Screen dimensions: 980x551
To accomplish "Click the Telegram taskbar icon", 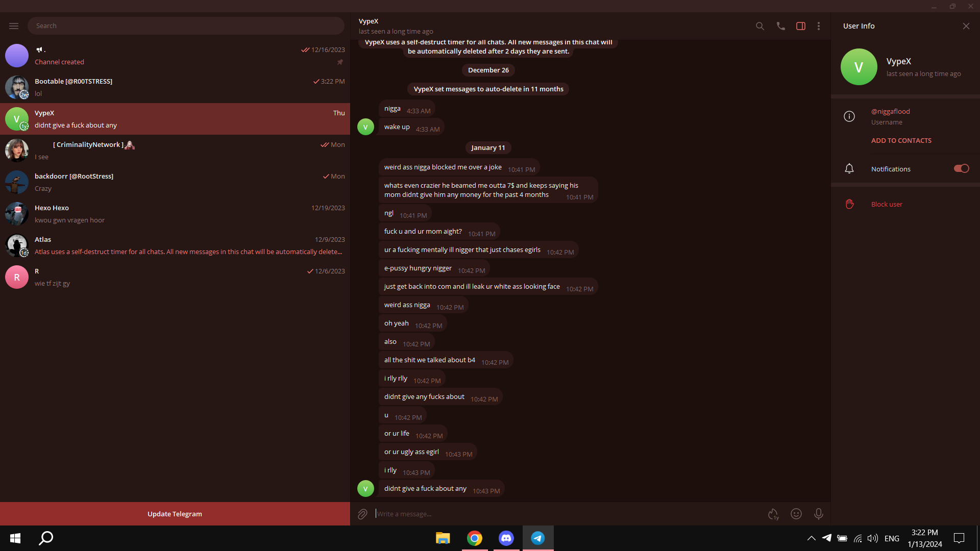I will pyautogui.click(x=538, y=538).
